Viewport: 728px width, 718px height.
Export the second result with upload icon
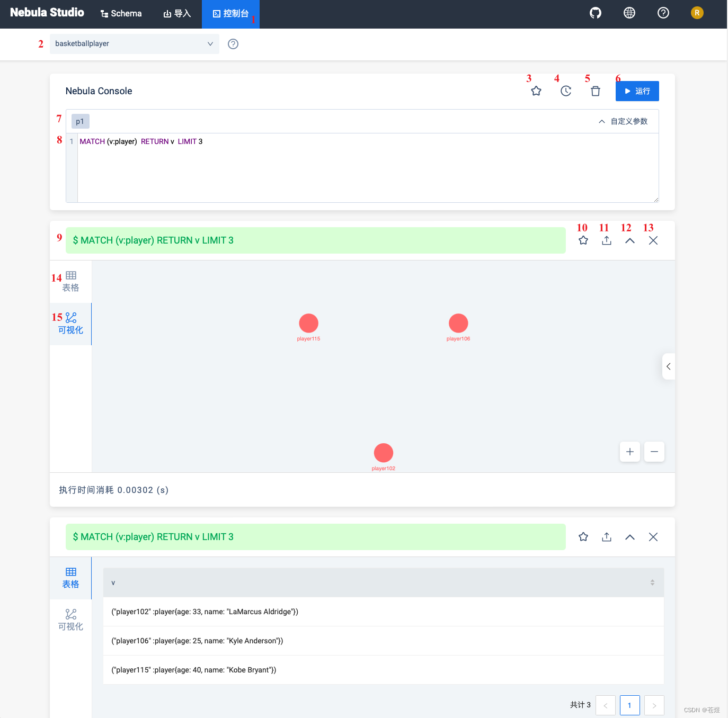(607, 537)
